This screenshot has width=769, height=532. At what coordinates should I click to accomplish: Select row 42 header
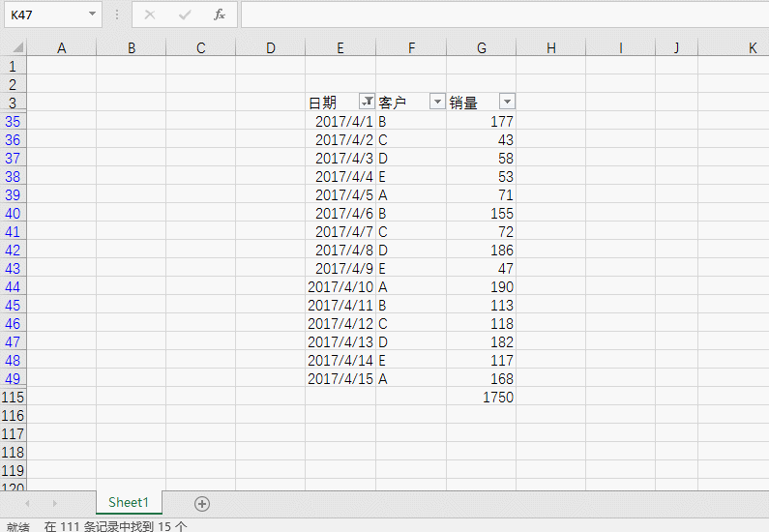(14, 251)
